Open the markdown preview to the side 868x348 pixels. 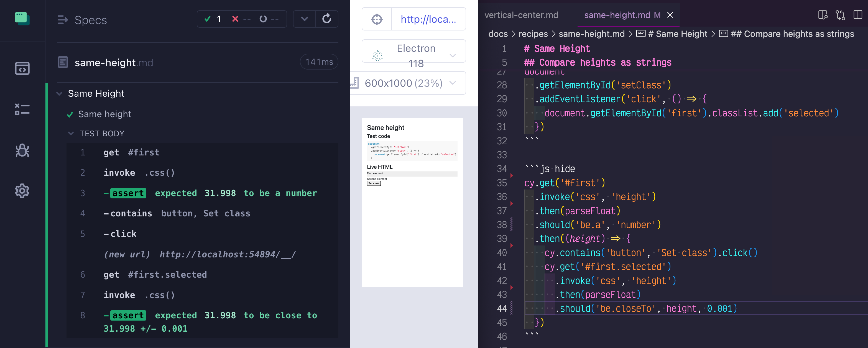[x=823, y=15]
